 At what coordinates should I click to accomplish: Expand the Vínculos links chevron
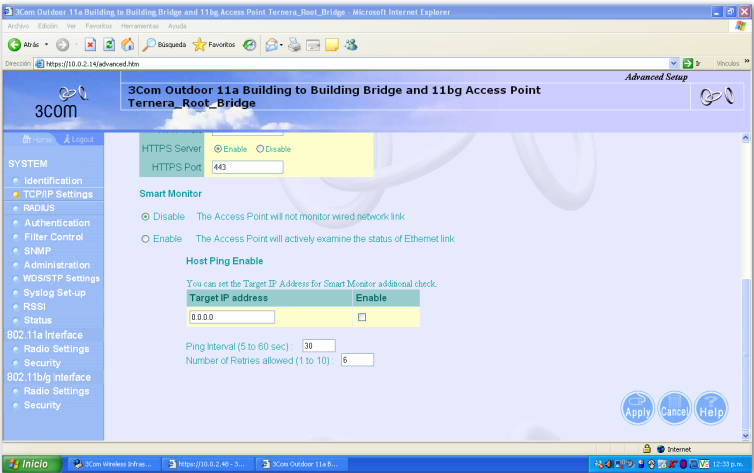746,63
